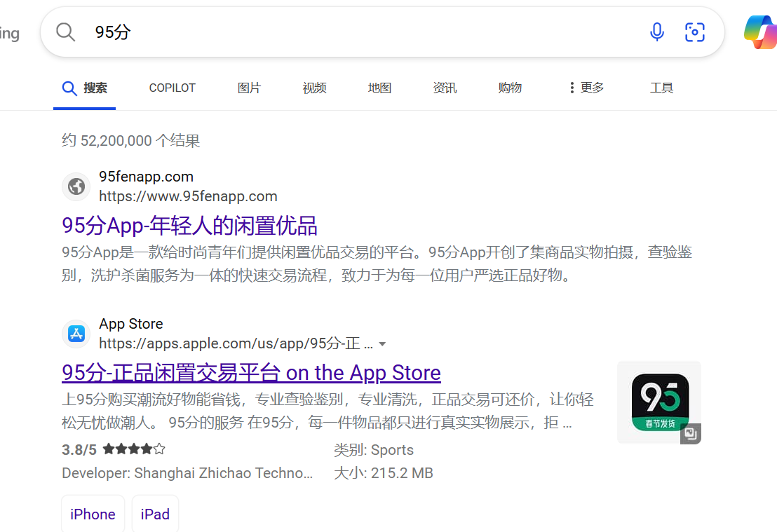Expand dropdown arrow after apps.apple.com URL
The width and height of the screenshot is (777, 532).
pyautogui.click(x=383, y=344)
